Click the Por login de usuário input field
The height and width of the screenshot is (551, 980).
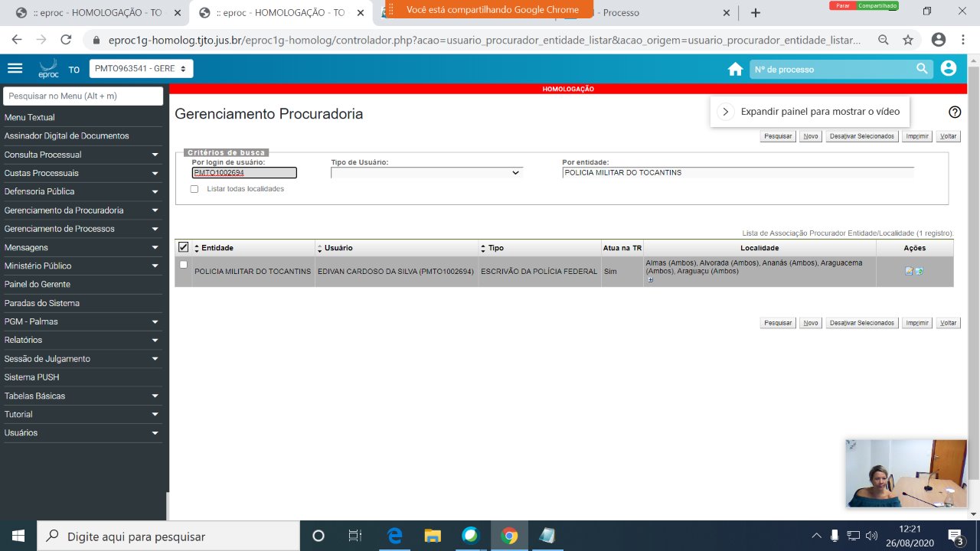tap(243, 172)
